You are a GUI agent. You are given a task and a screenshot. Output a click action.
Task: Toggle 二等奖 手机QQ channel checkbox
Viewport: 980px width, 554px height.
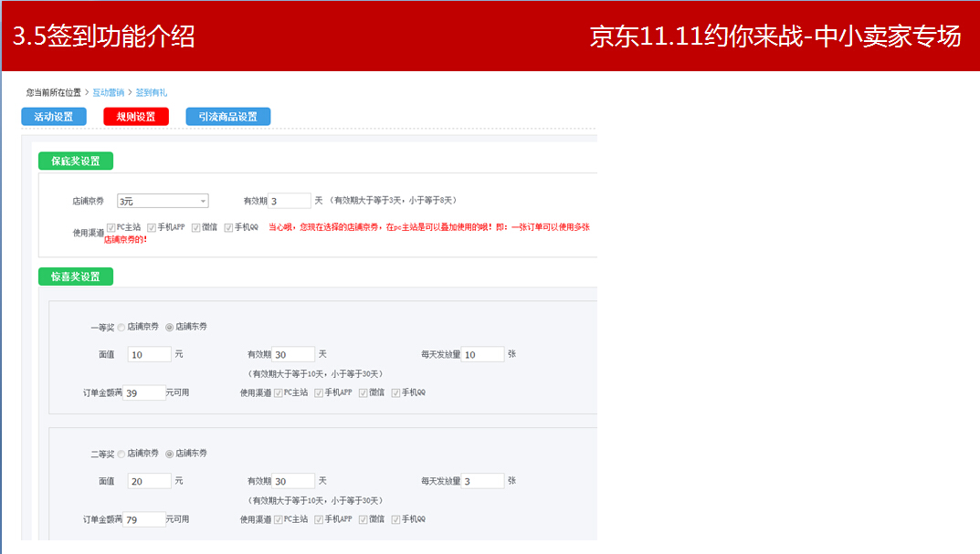click(x=395, y=519)
